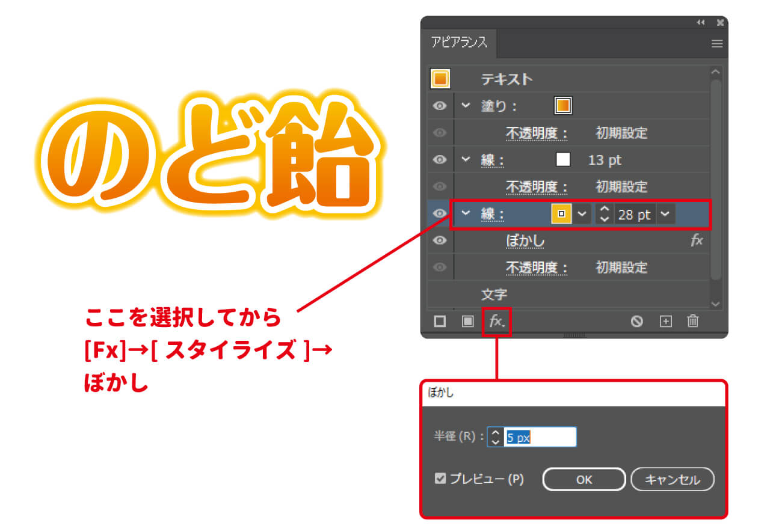
Task: Increase stroke weight with up stepper arrow
Action: pos(605,209)
